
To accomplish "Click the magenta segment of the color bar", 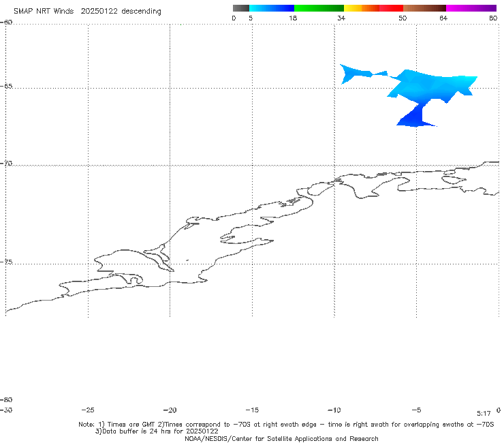I will pyautogui.click(x=471, y=8).
